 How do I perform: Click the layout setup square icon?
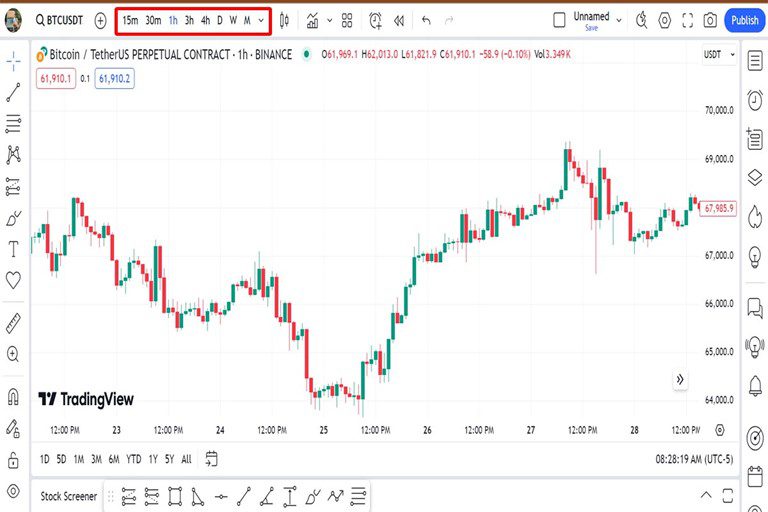click(x=559, y=20)
